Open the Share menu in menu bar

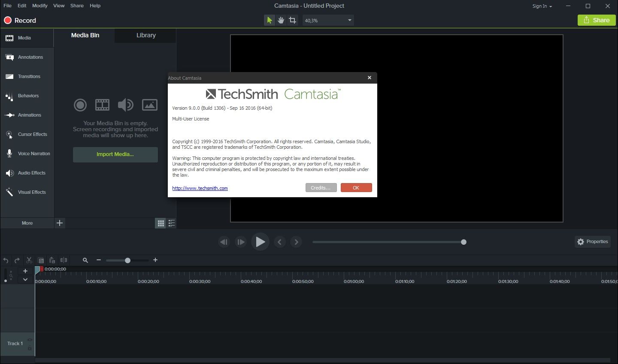(77, 6)
